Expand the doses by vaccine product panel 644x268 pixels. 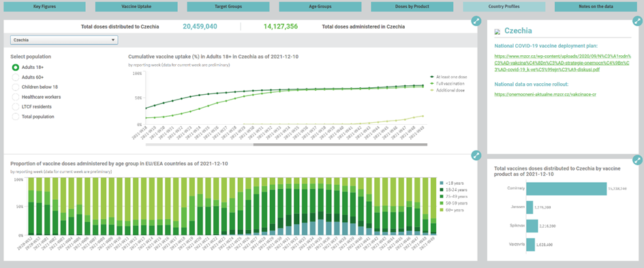(x=637, y=160)
